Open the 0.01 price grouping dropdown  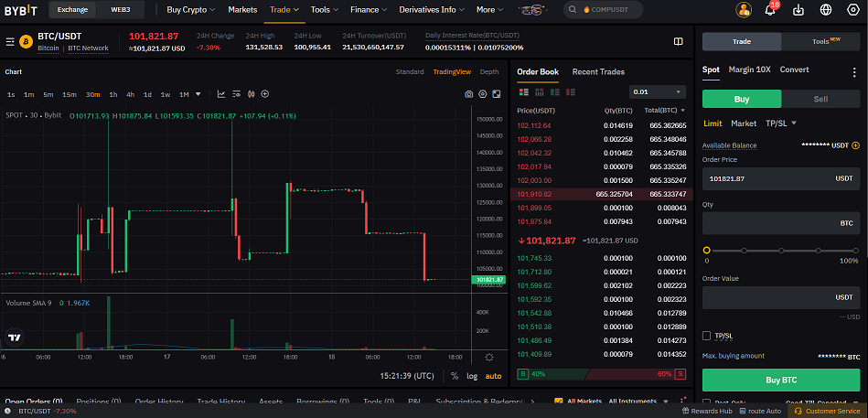[x=658, y=91]
